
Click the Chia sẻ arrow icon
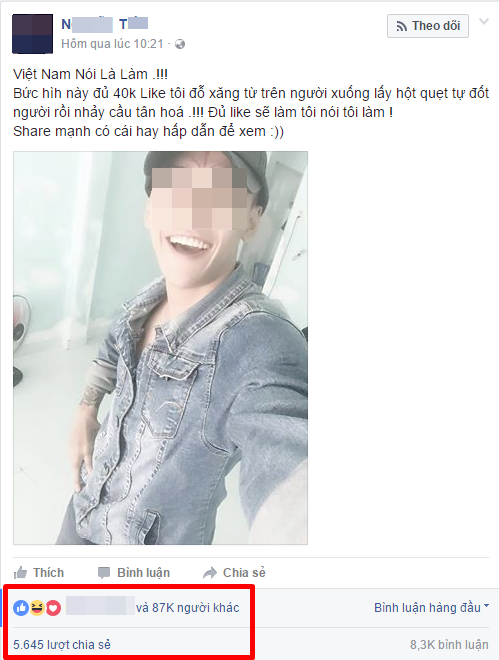[x=210, y=573]
